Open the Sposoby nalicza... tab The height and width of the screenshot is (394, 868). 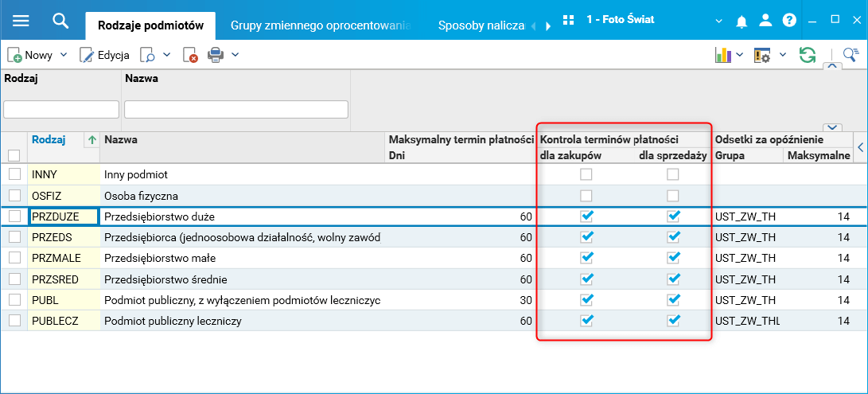click(481, 25)
